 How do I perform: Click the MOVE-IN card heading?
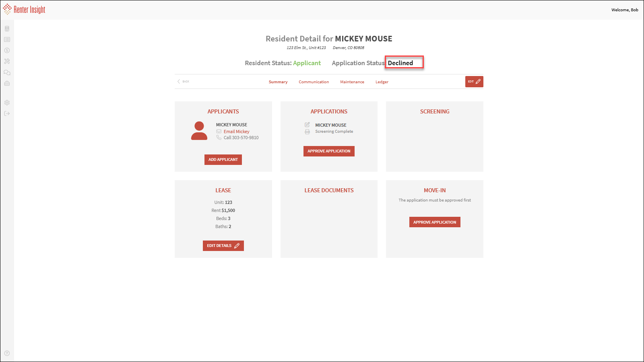click(x=435, y=190)
